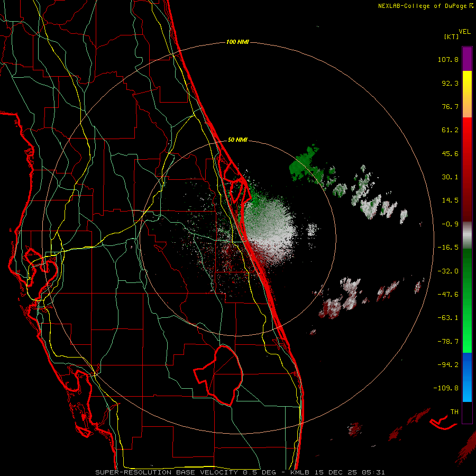Select the 30.1 velocity scale value
476x476 pixels.
coord(450,177)
